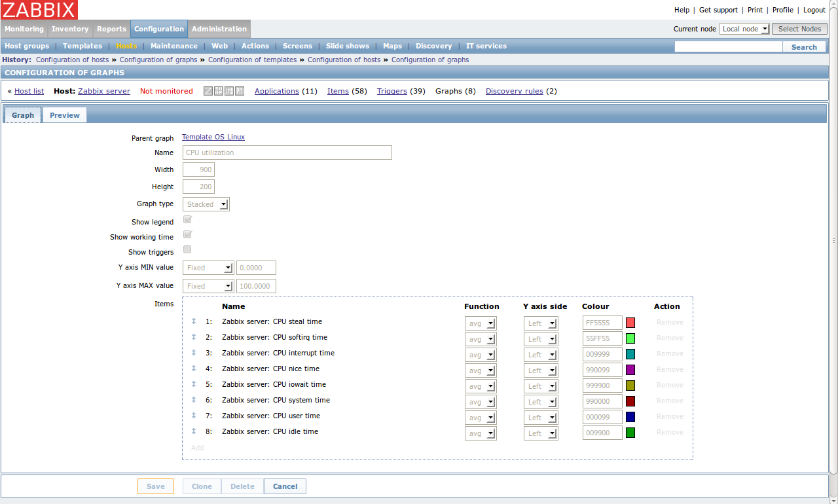
Task: Click the graph Name input field
Action: click(287, 153)
